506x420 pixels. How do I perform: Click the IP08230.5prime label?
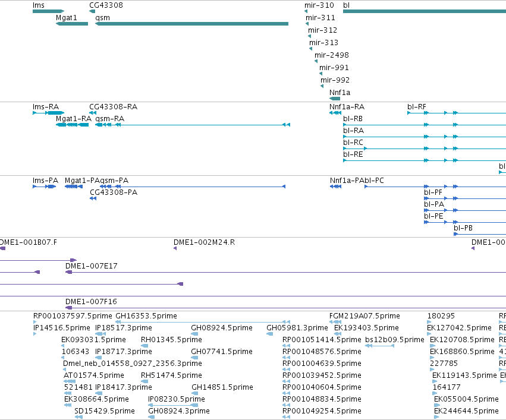(x=177, y=399)
